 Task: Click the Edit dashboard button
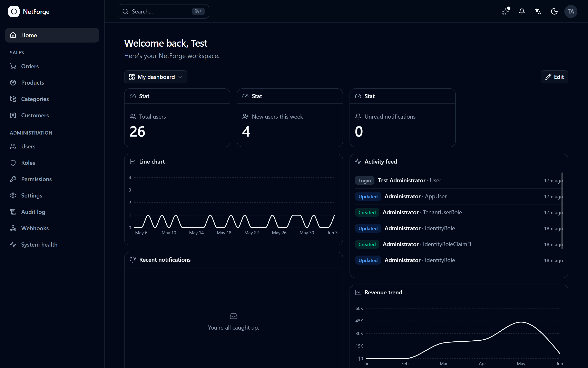(554, 77)
